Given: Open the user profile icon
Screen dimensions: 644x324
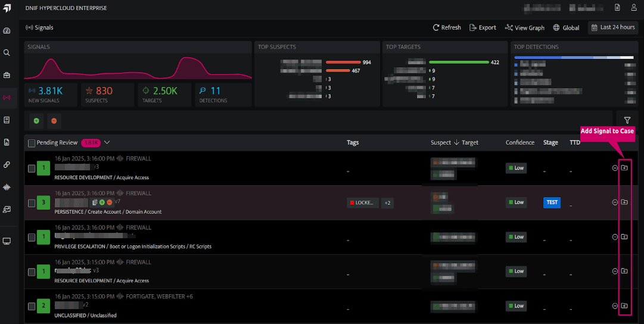Looking at the screenshot, I should 634,8.
